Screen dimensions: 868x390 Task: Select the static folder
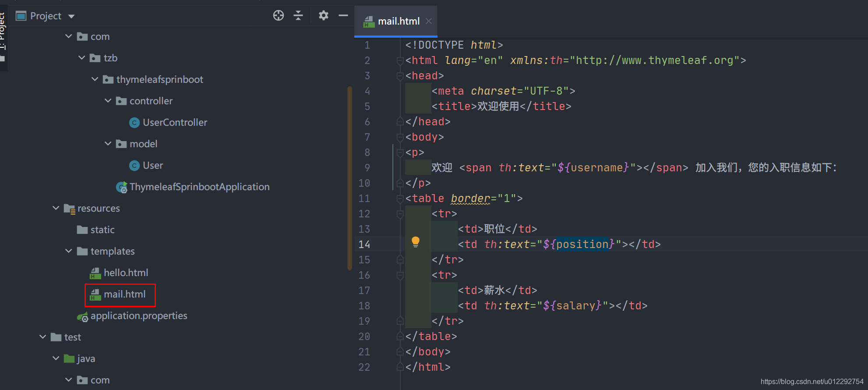tap(102, 230)
